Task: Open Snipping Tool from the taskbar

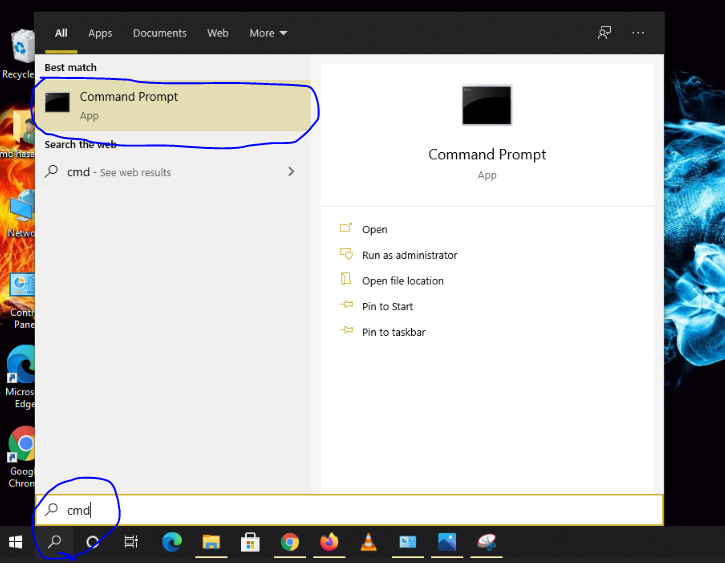Action: [486, 542]
